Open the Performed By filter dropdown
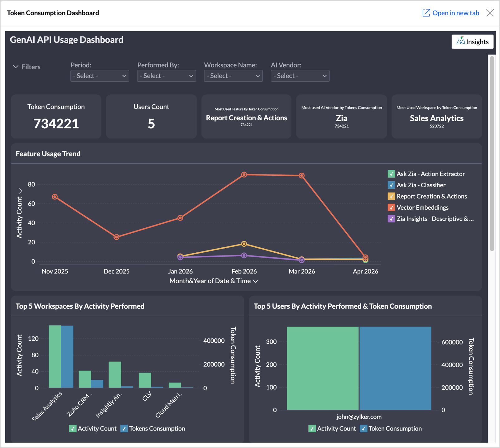Viewport: 500px width, 448px height. [x=166, y=76]
